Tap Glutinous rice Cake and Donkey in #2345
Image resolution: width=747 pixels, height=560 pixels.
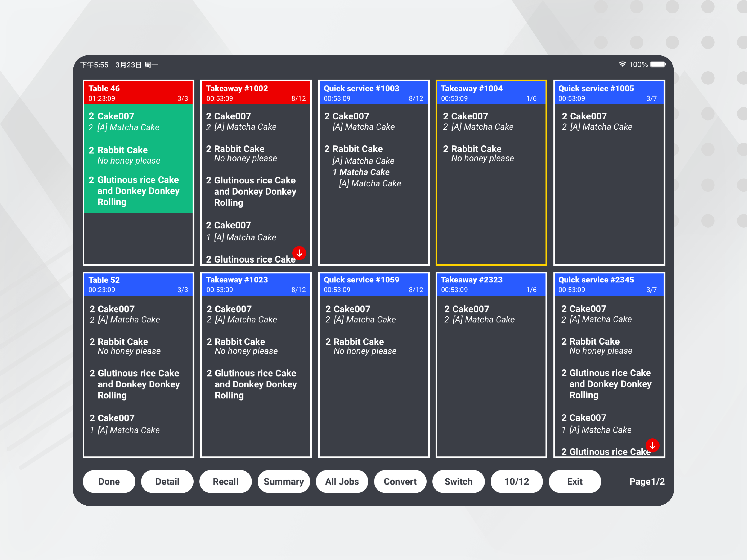click(x=606, y=384)
